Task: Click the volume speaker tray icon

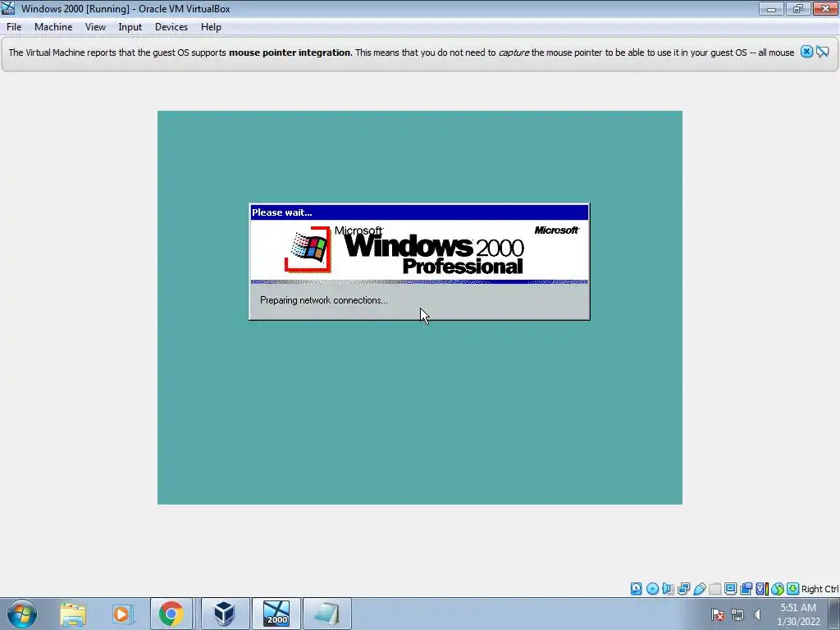Action: [757, 614]
